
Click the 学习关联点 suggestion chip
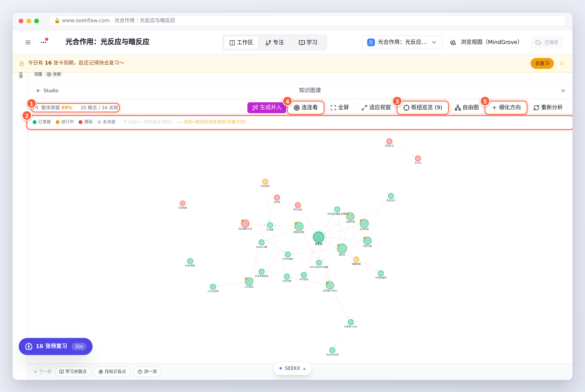73,372
